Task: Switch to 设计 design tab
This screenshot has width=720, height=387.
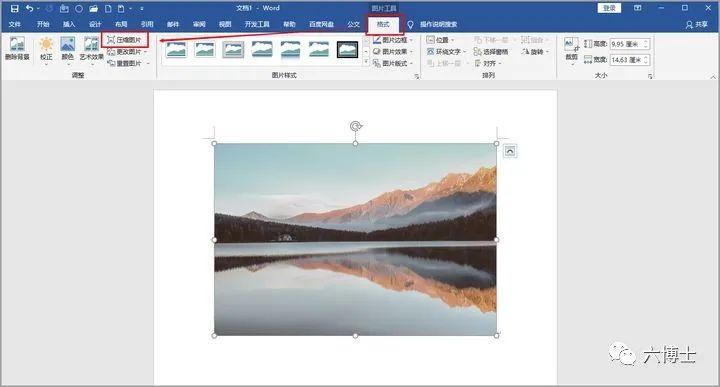Action: coord(95,24)
